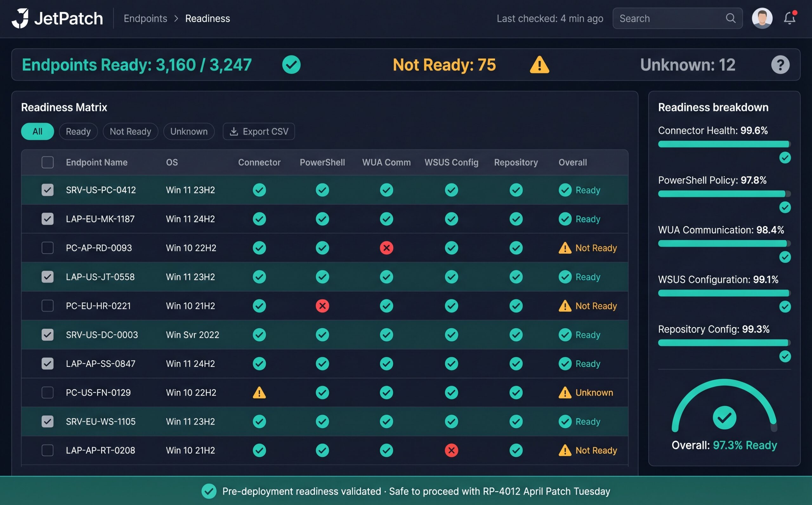The height and width of the screenshot is (505, 812).
Task: Click the JetPatch logo icon
Action: (x=21, y=18)
